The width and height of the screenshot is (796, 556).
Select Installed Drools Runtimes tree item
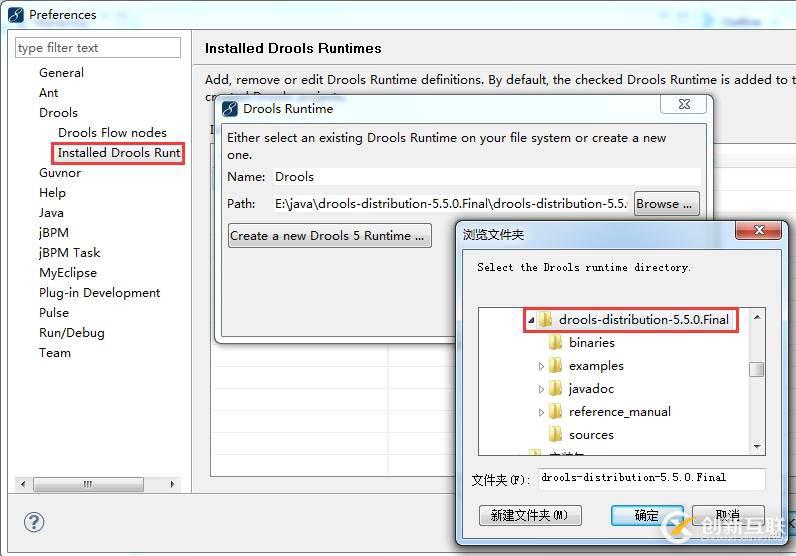118,153
